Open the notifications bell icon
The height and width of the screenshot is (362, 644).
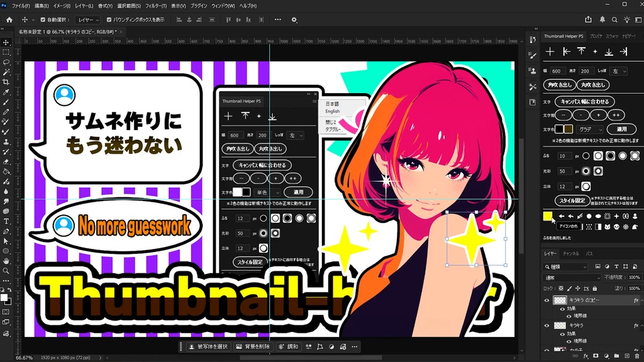pos(602,19)
